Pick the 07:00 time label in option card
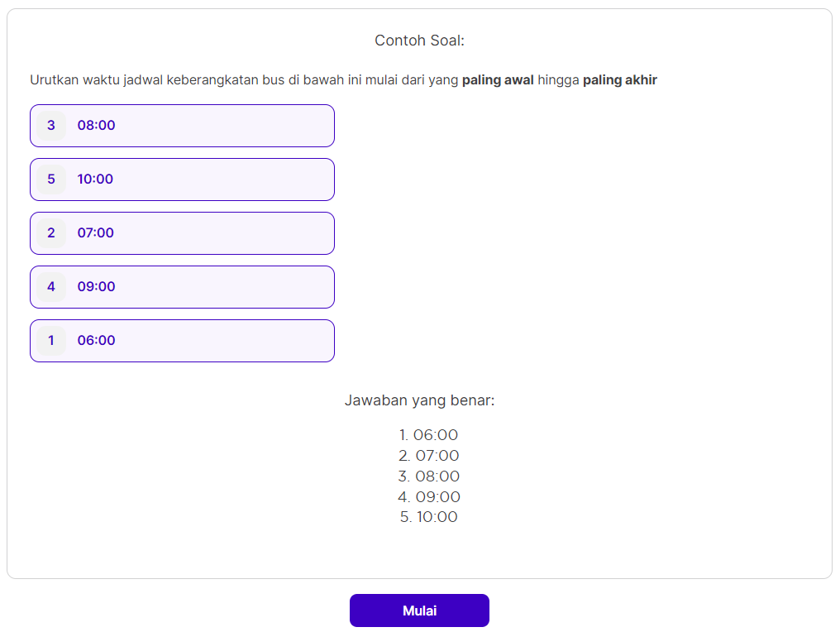Image resolution: width=840 pixels, height=632 pixels. coord(96,233)
